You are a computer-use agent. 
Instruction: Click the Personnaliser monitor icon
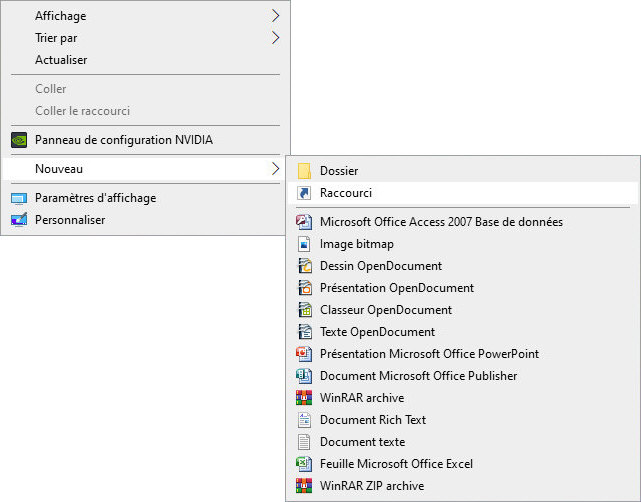pos(18,220)
